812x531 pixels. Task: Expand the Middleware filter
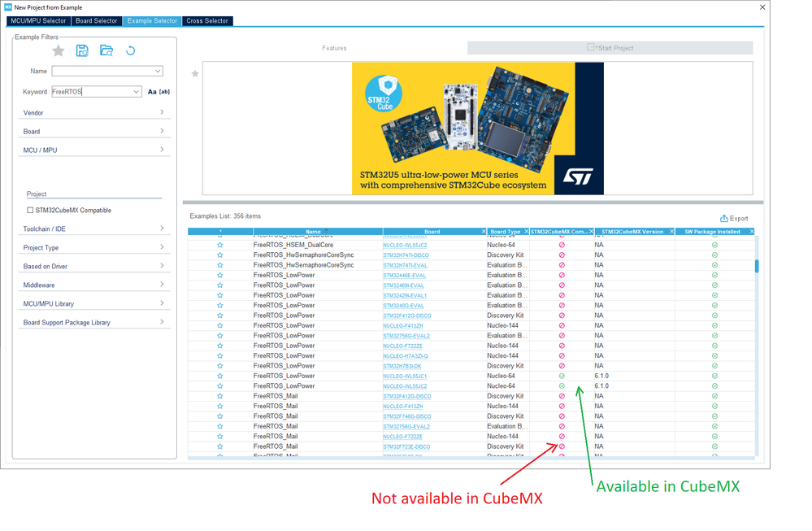94,285
